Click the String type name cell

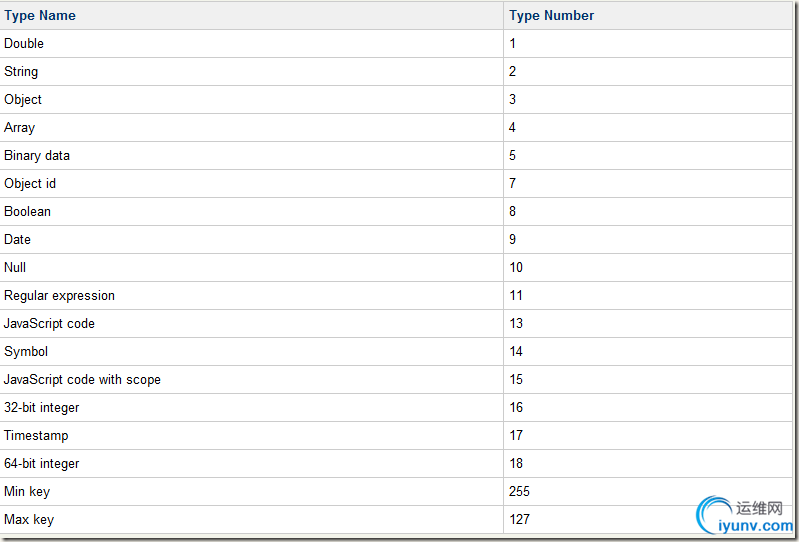point(21,72)
